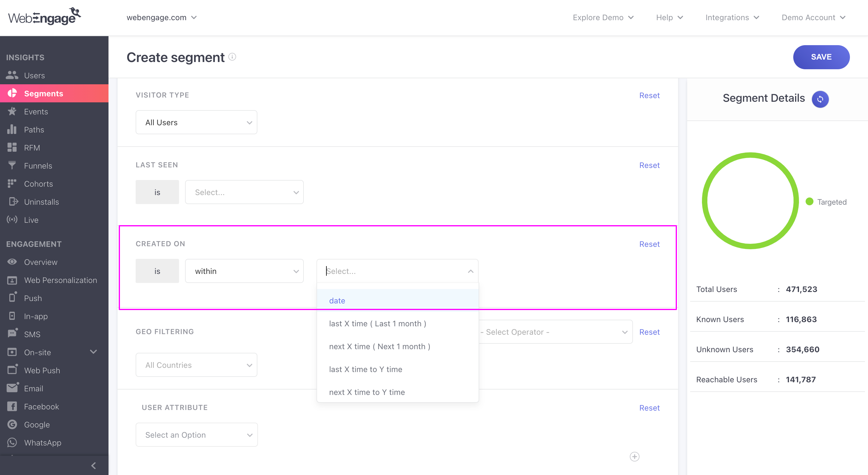Refresh Segment Details with the reload icon
This screenshot has height=475, width=868.
[820, 99]
